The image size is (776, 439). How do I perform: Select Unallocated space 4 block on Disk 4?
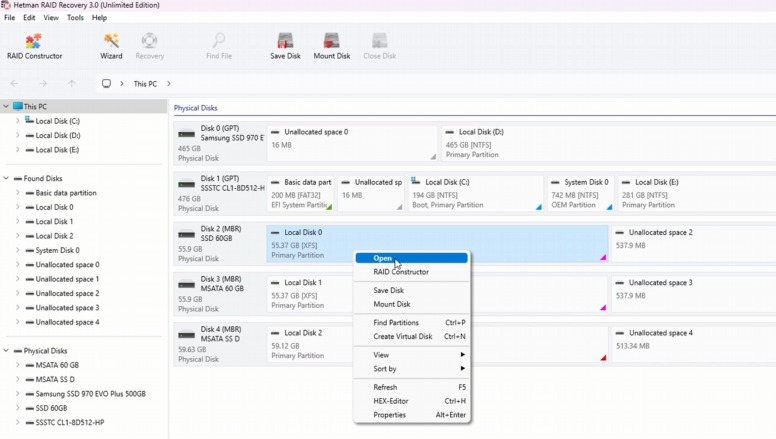pyautogui.click(x=693, y=344)
